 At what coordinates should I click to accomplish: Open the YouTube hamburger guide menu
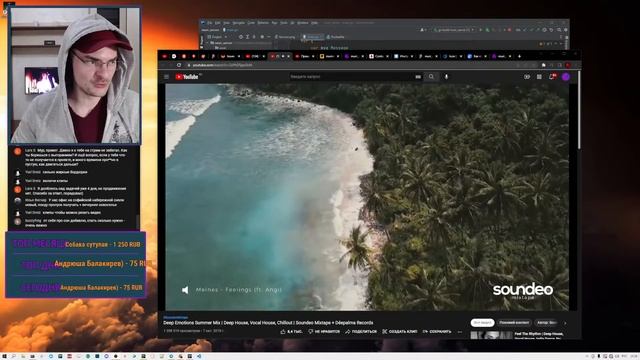point(167,77)
